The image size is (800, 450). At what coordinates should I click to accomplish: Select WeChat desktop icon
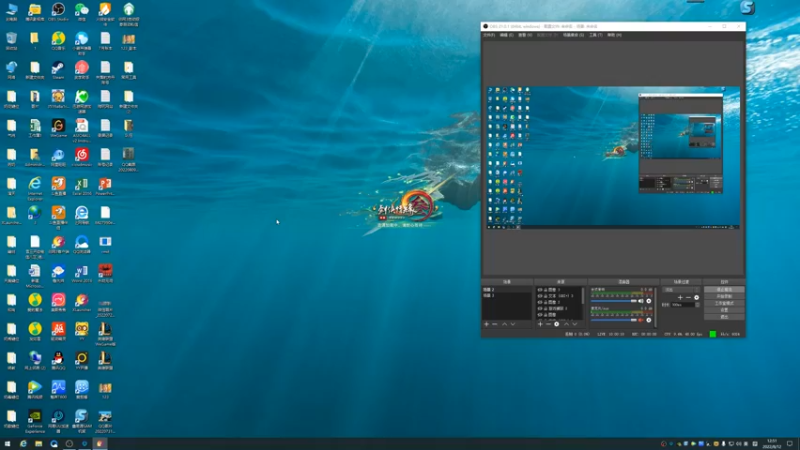[82, 12]
